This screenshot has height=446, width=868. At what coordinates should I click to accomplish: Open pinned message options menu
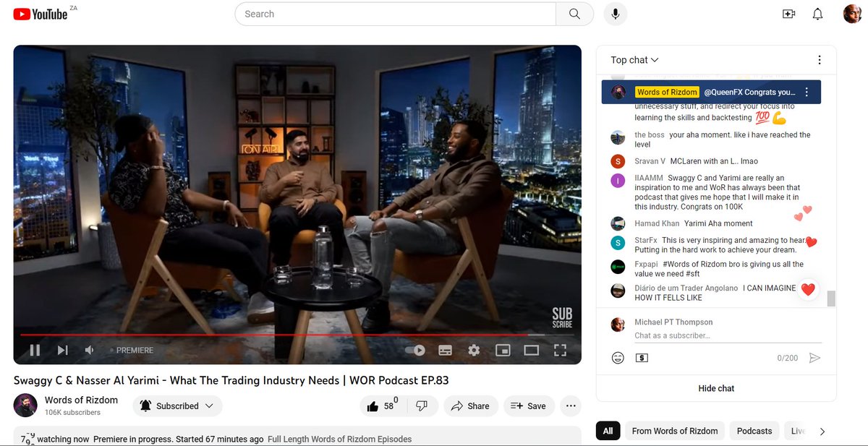807,93
